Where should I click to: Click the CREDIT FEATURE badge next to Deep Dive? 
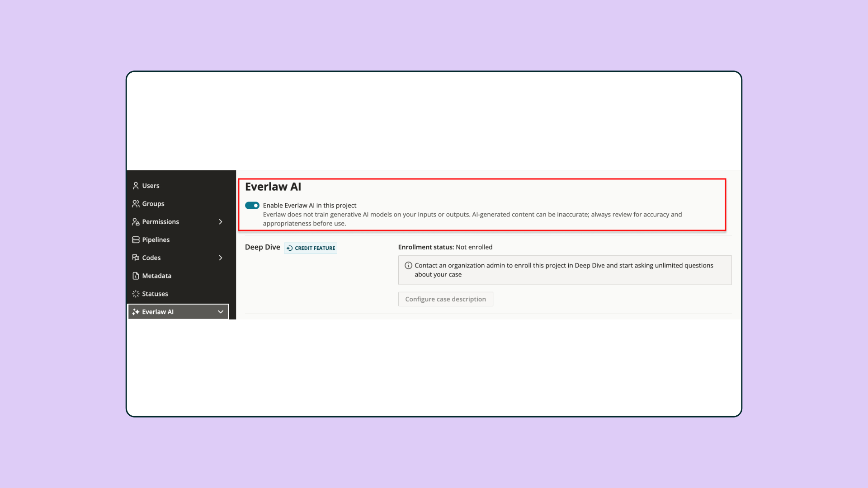coord(310,248)
